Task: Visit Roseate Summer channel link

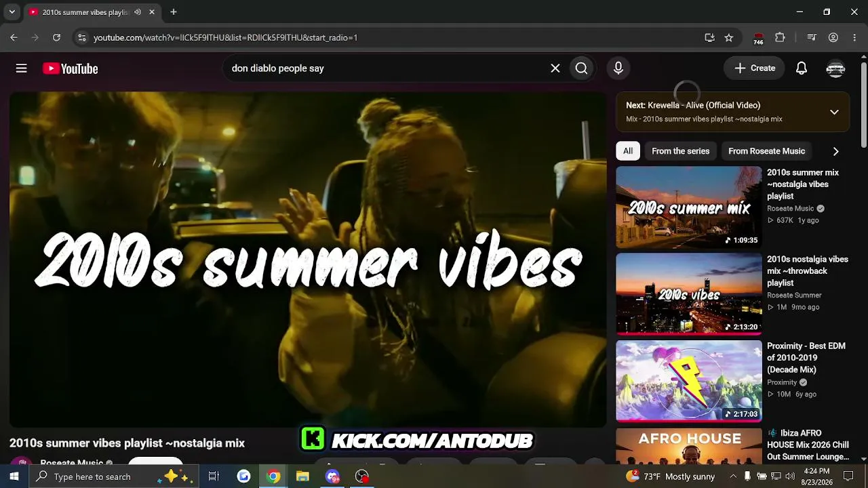Action: pyautogui.click(x=794, y=296)
